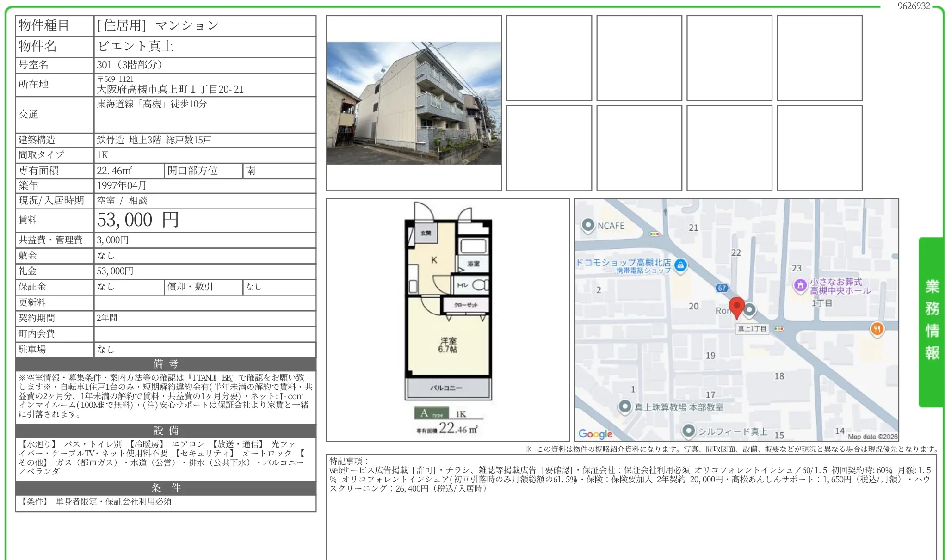Select クローゼット on the floor plan
This screenshot has height=560, width=951.
(x=465, y=305)
